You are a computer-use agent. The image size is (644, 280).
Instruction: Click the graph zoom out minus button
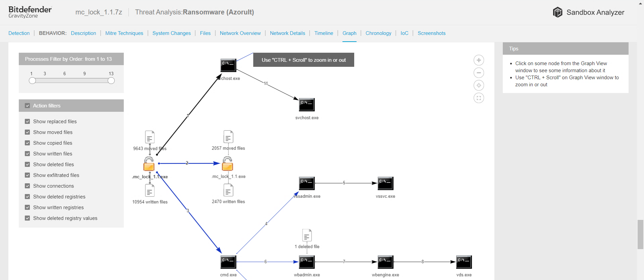pyautogui.click(x=479, y=73)
